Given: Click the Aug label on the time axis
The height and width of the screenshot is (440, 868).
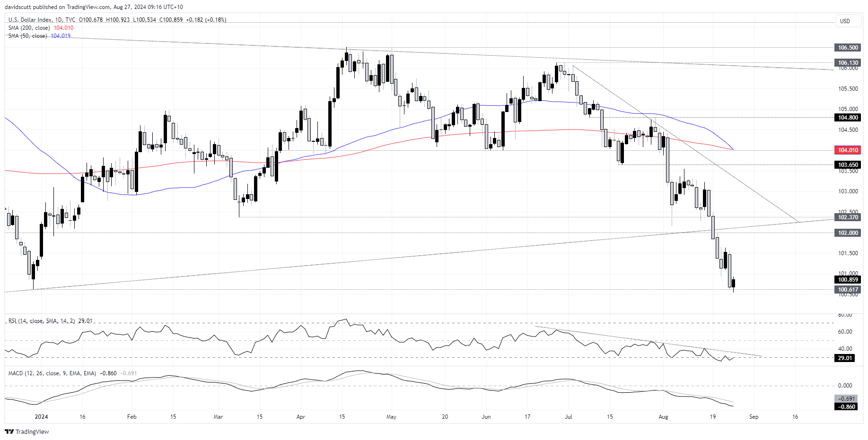Looking at the screenshot, I should click(x=664, y=417).
